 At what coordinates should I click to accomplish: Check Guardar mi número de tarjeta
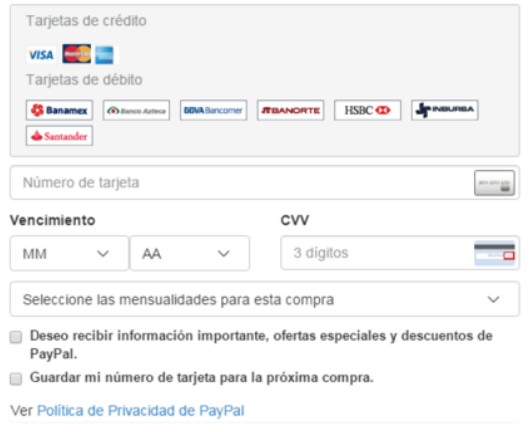pos(16,379)
